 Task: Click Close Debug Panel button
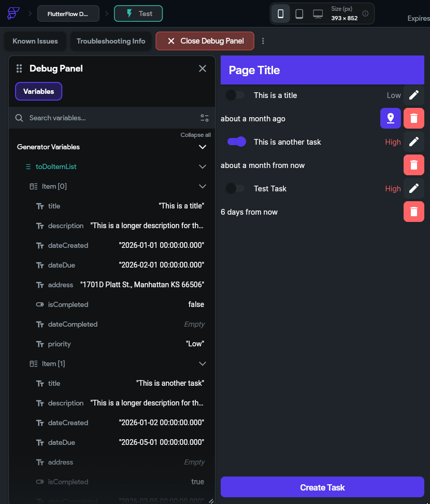[x=205, y=41]
